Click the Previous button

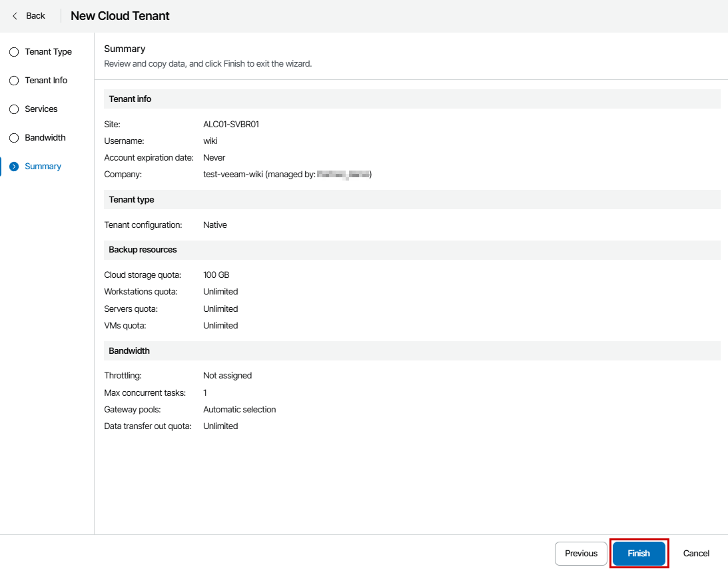[580, 553]
